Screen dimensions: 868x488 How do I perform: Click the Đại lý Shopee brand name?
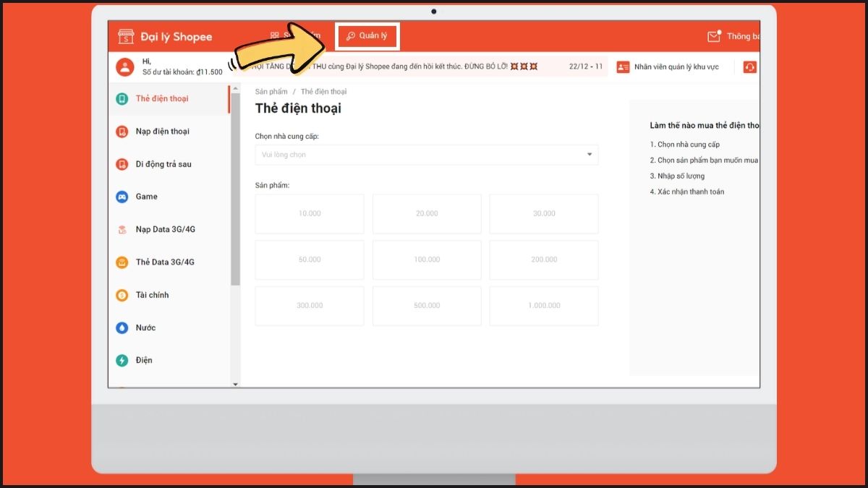click(176, 37)
